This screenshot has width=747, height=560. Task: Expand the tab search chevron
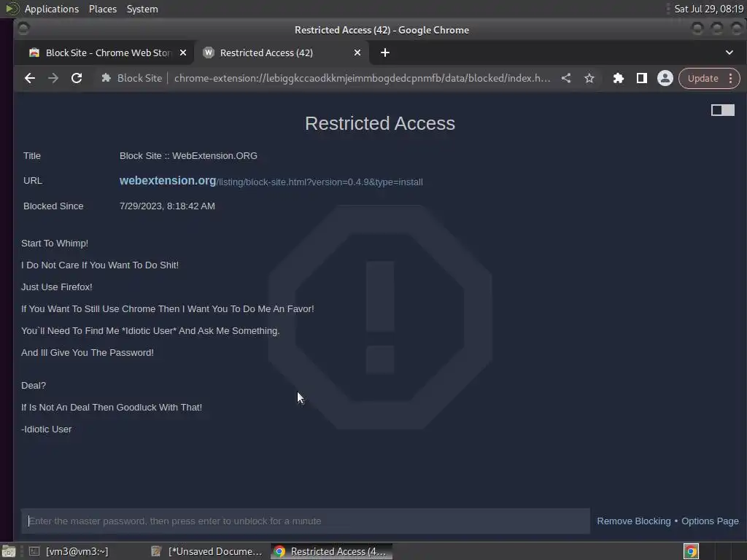(x=729, y=52)
